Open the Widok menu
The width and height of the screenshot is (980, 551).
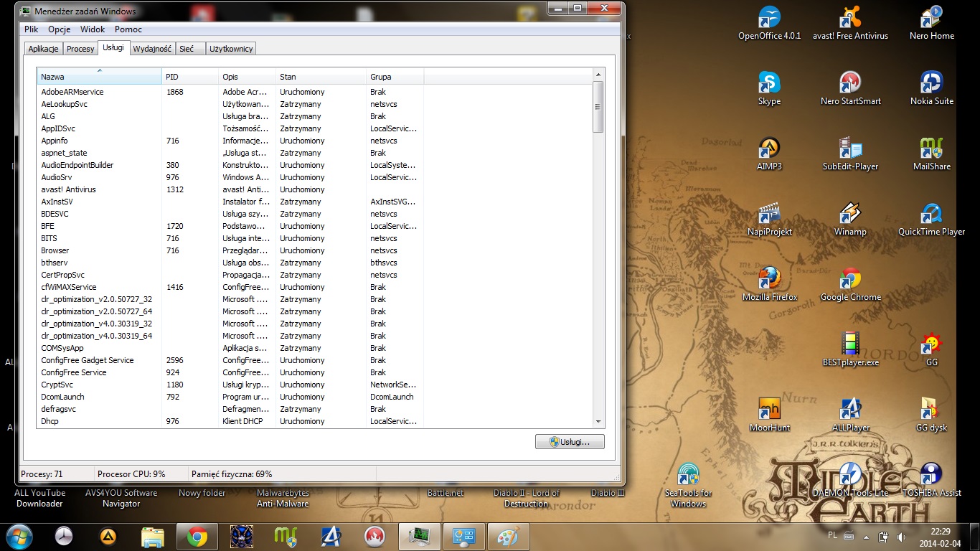(93, 29)
